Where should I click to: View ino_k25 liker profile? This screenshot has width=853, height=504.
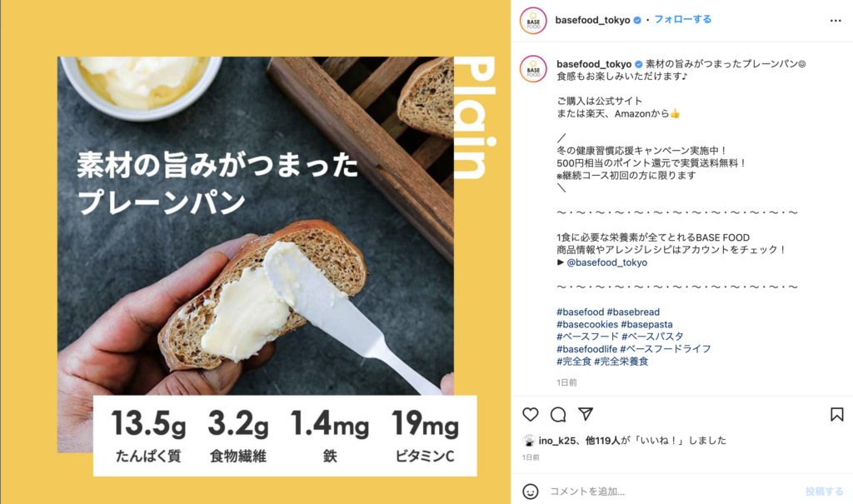coord(556,441)
